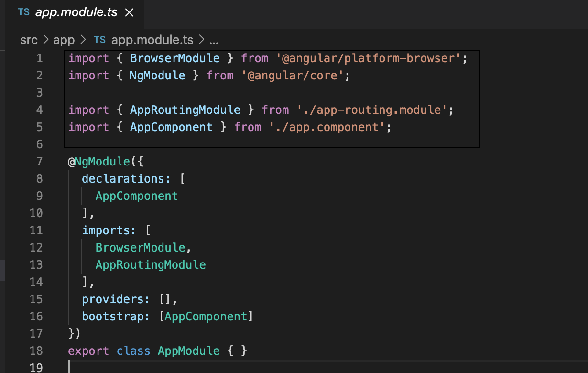Click the @NgModule decorator text

(99, 162)
